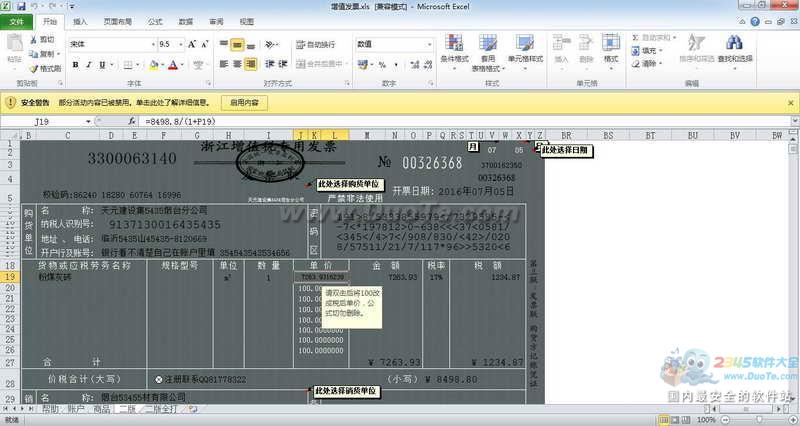Toggle top vertical alignment
This screenshot has height=426, width=800.
click(223, 44)
